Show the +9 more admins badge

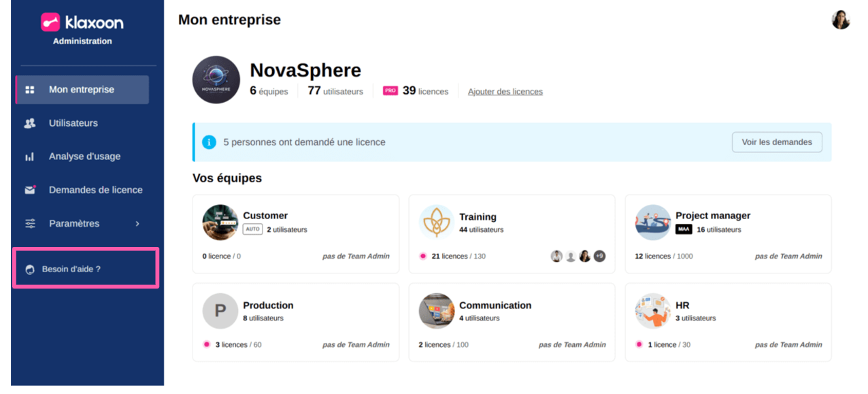tap(599, 257)
